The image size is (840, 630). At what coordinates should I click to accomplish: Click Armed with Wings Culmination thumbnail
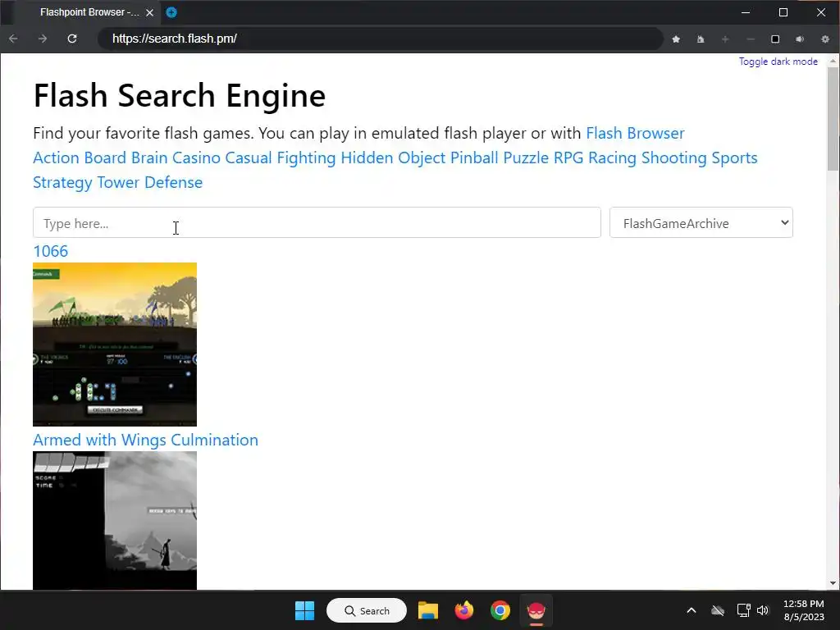tap(115, 520)
